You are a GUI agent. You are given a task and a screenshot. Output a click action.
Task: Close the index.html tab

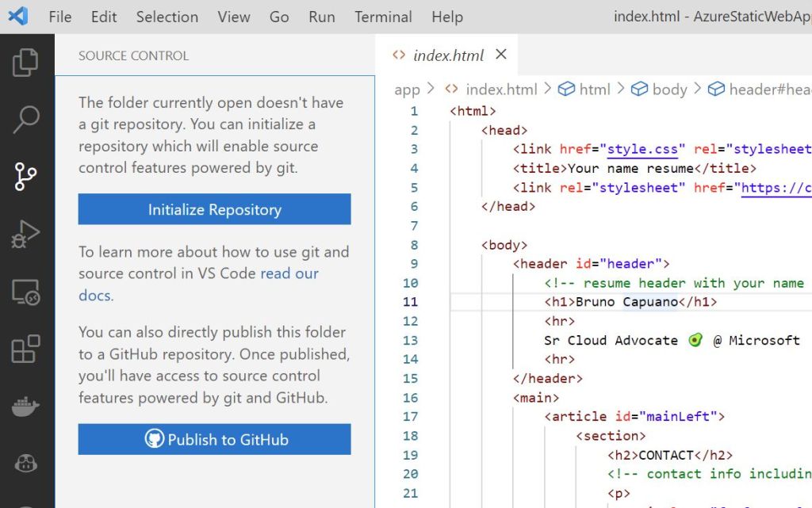point(500,55)
